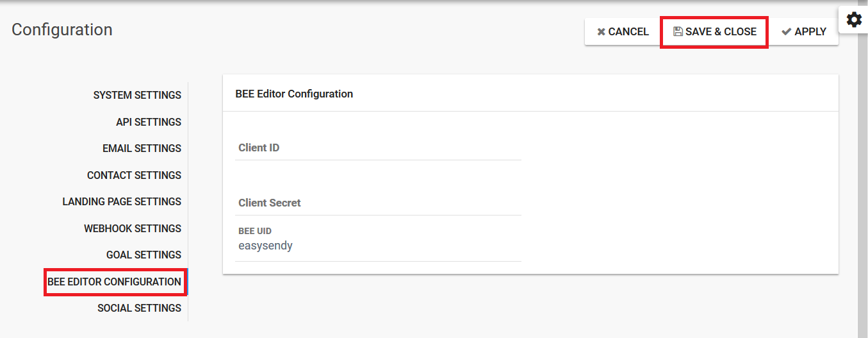Switch to API Settings tab

(149, 122)
